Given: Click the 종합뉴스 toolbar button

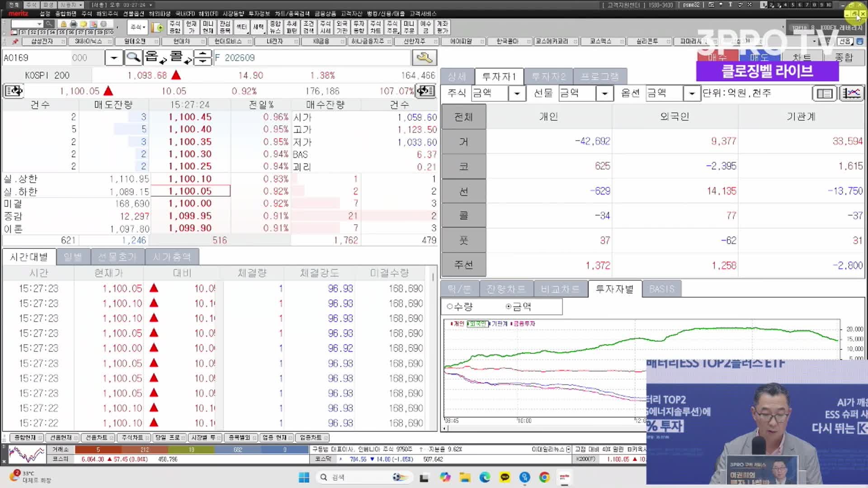Looking at the screenshot, I should [275, 27].
